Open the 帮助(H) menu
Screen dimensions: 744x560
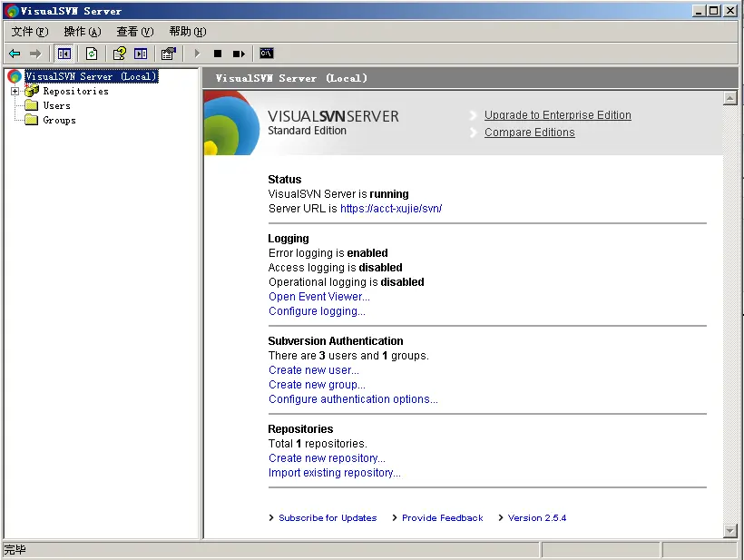click(188, 32)
